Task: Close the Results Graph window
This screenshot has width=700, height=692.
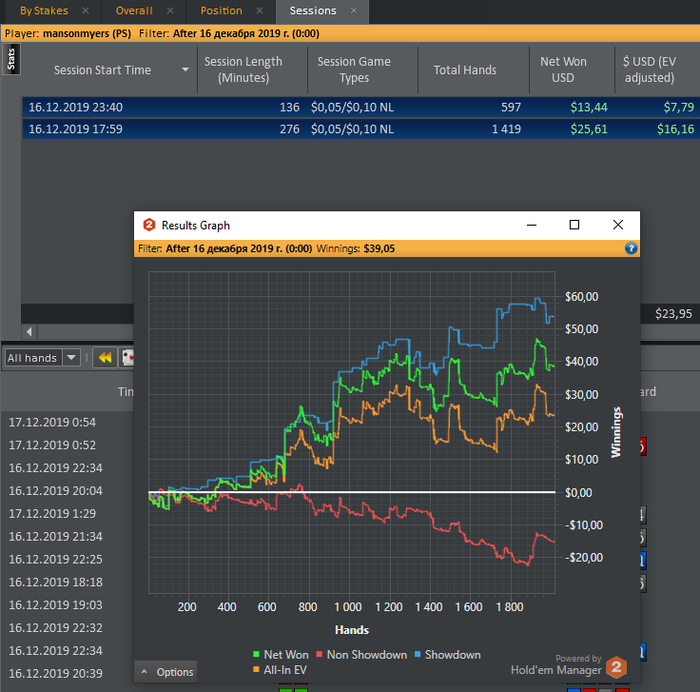Action: (x=618, y=225)
